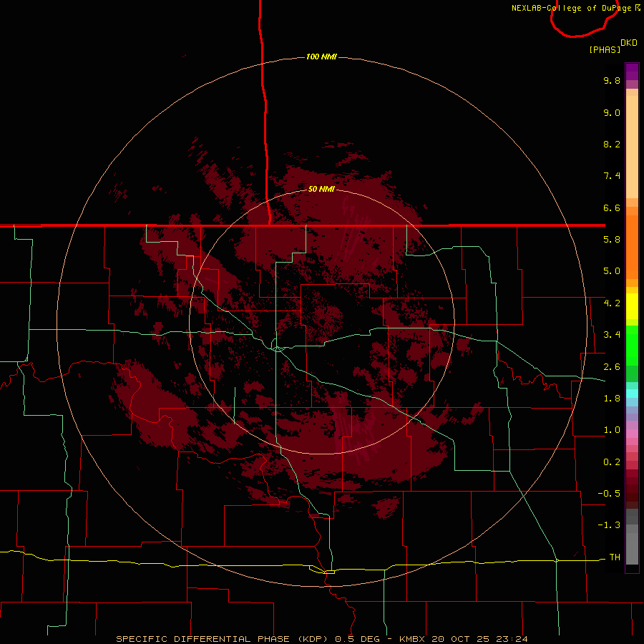Select the 4.2 legend value
The width and height of the screenshot is (644, 644).
tap(612, 303)
